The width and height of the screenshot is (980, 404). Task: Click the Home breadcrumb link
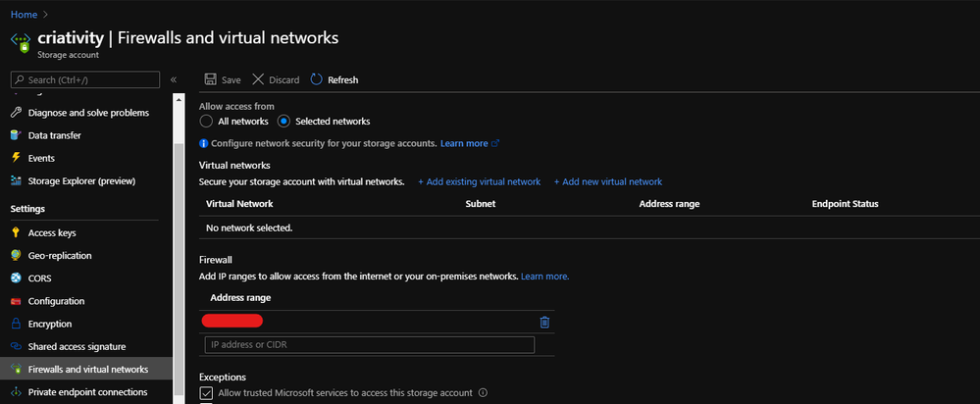click(25, 15)
